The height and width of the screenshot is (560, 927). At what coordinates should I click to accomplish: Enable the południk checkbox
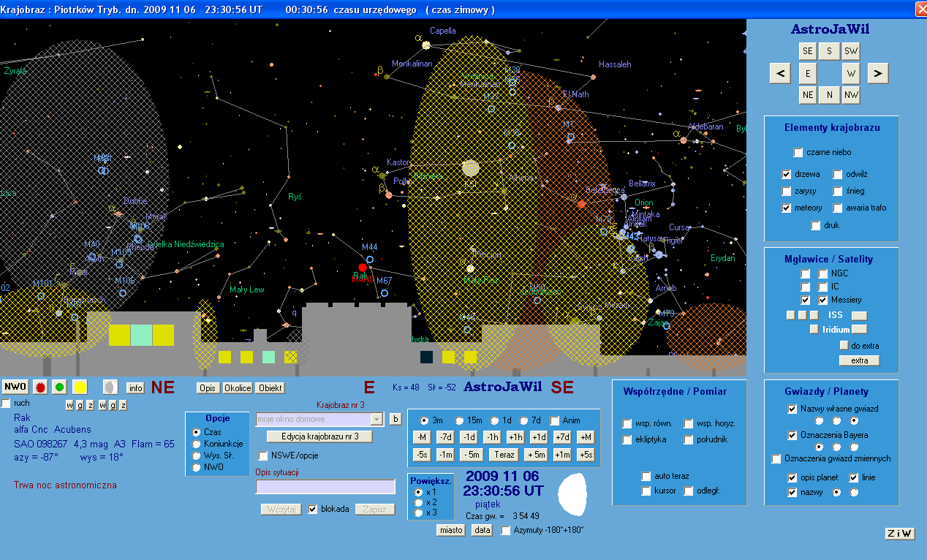[689, 440]
